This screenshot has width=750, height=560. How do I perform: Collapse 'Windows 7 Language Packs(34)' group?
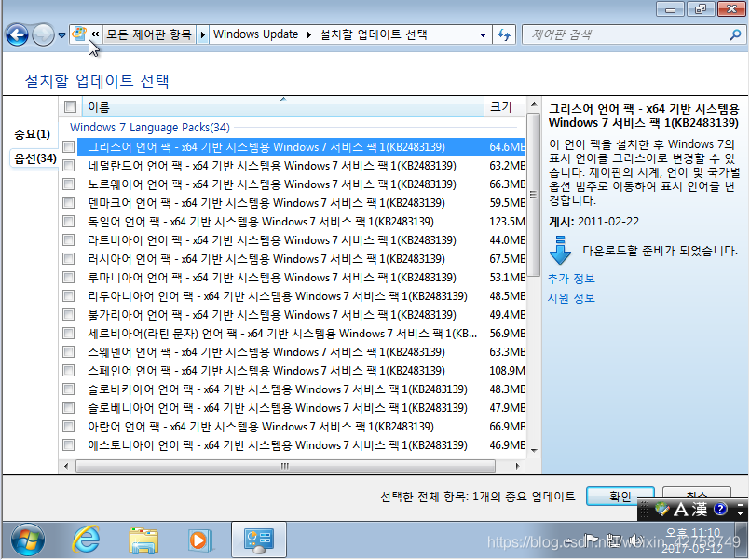(x=150, y=128)
